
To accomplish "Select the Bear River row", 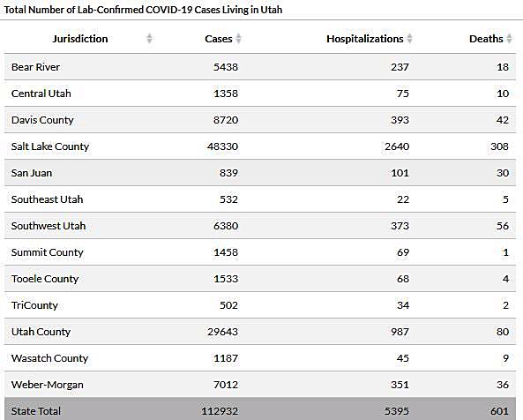I will [x=260, y=67].
